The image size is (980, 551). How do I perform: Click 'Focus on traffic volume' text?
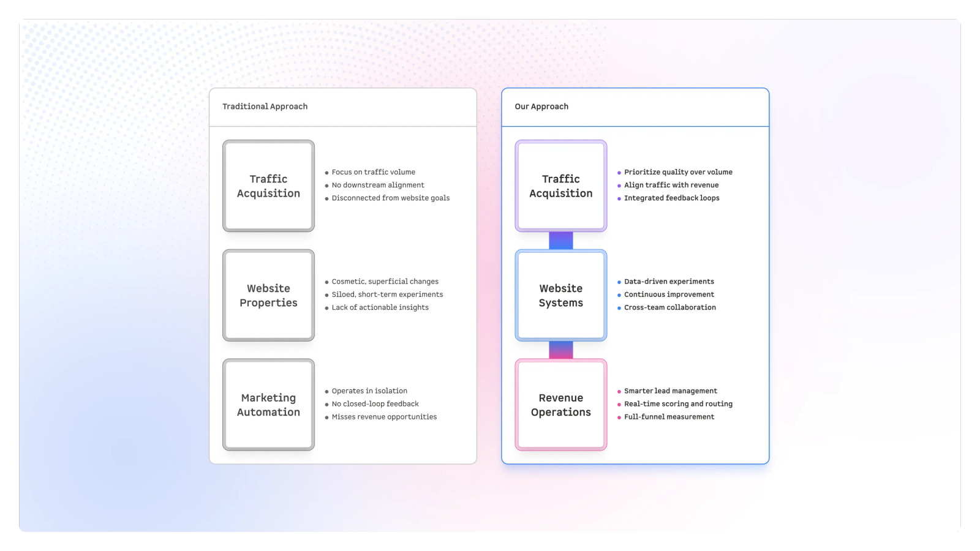[x=374, y=172]
